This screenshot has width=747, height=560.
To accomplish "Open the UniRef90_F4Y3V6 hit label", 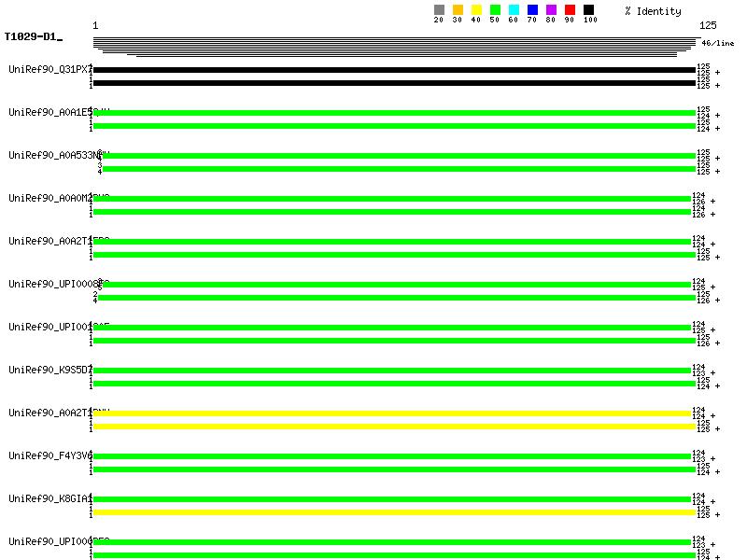I will 49,455.
